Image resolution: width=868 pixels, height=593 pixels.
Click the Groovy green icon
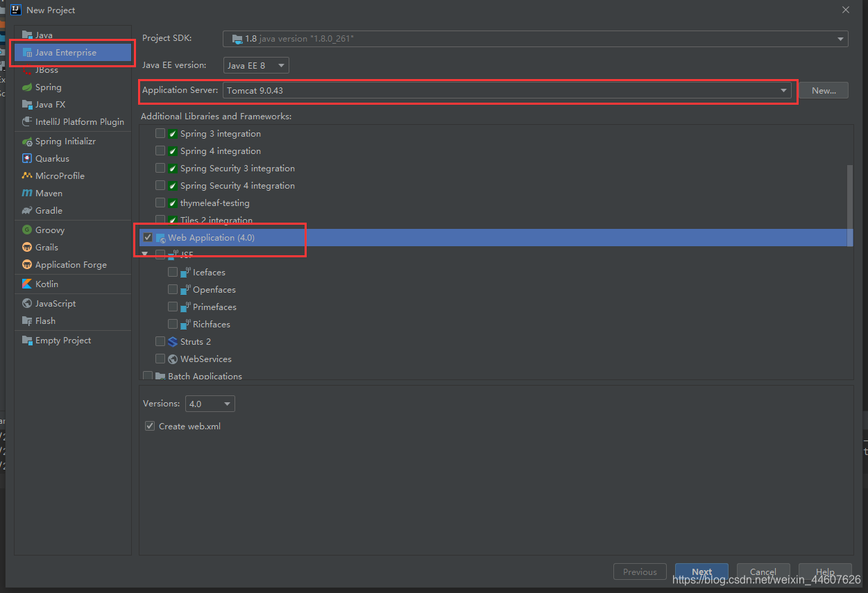click(x=27, y=230)
